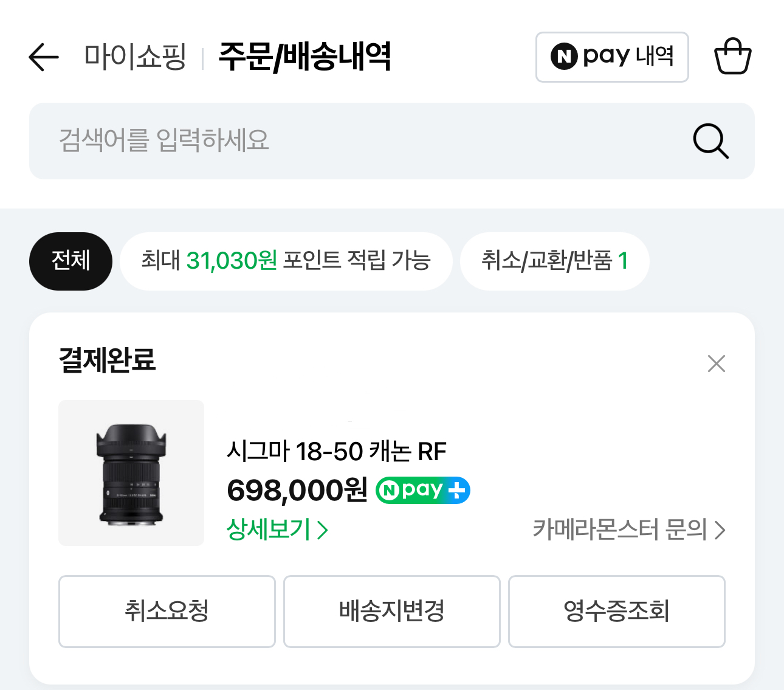Click the 취소요청 button
The width and height of the screenshot is (784, 690).
click(167, 611)
